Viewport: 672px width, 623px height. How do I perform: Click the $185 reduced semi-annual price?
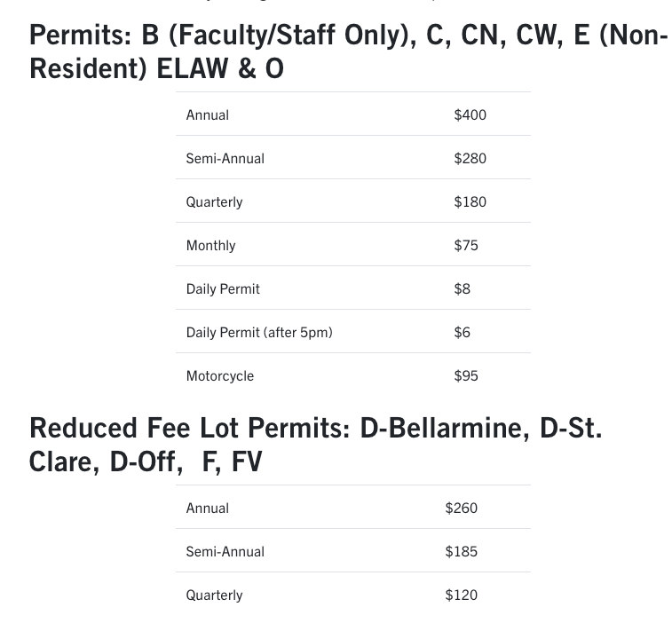(461, 551)
